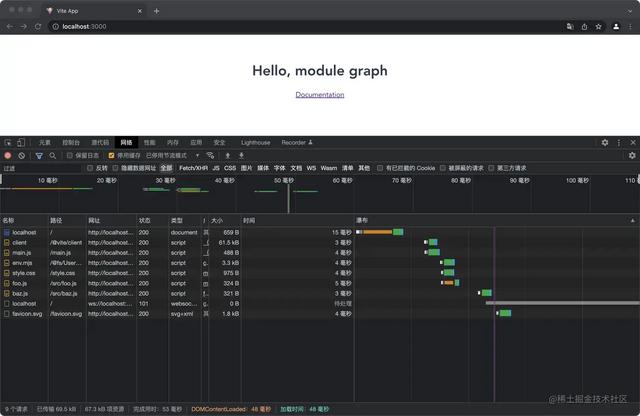Open network conditions wifi icon
The width and height of the screenshot is (640, 416).
(x=210, y=156)
